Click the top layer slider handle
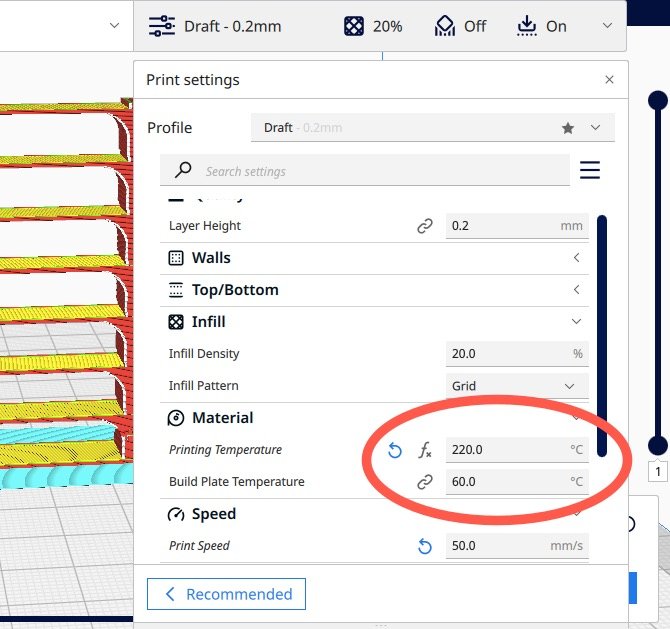Viewport: 670px width, 629px height. click(x=658, y=99)
